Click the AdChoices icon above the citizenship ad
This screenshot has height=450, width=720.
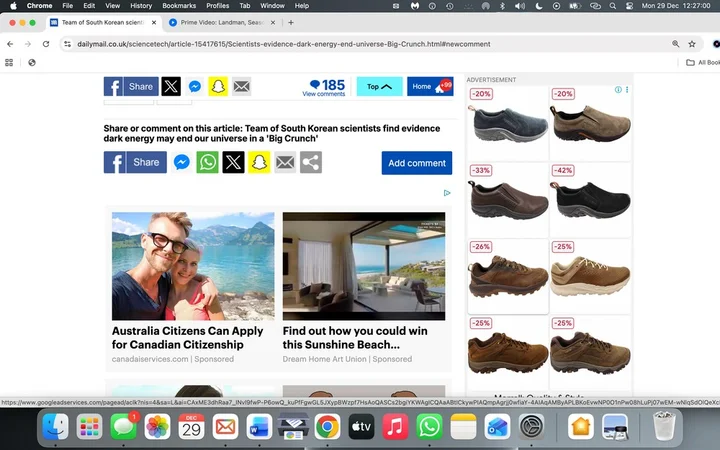[x=447, y=193]
